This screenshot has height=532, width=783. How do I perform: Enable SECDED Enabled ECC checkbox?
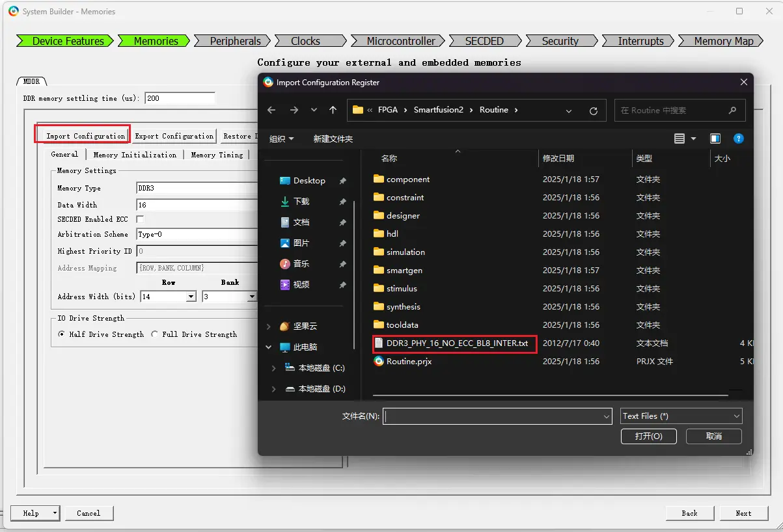[x=140, y=220]
